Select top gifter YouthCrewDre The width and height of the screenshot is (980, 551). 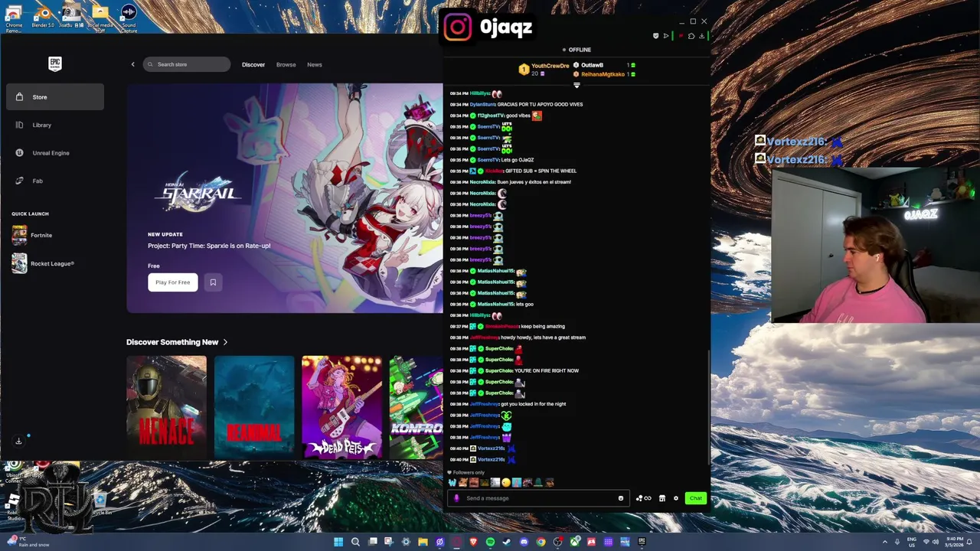(544, 69)
